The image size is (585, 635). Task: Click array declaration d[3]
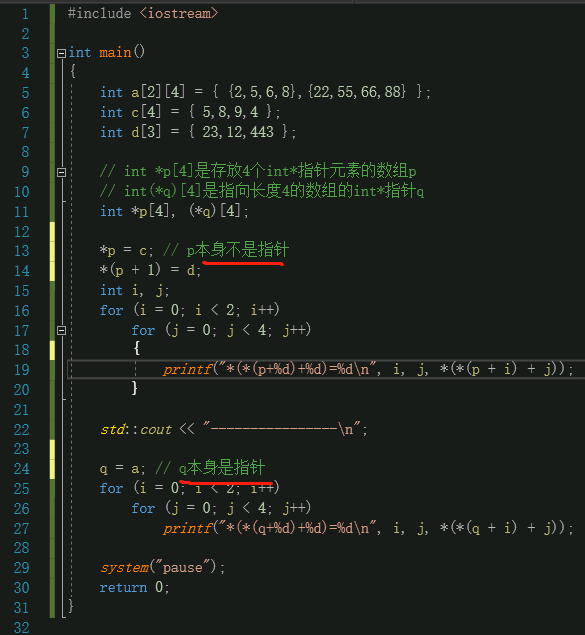146,132
